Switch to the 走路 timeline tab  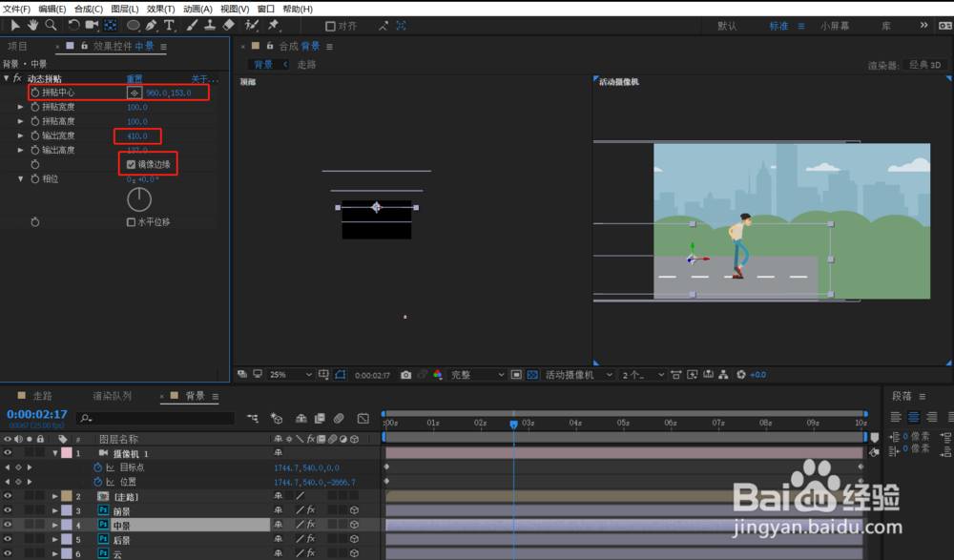click(42, 396)
